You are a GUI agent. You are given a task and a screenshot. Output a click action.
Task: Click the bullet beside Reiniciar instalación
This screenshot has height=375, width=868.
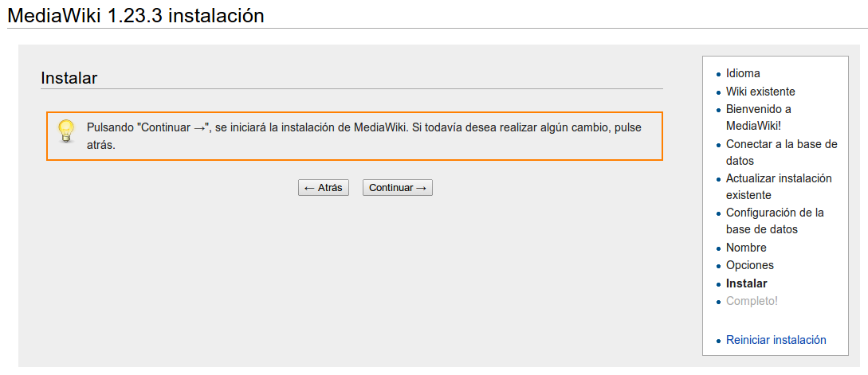tap(719, 341)
